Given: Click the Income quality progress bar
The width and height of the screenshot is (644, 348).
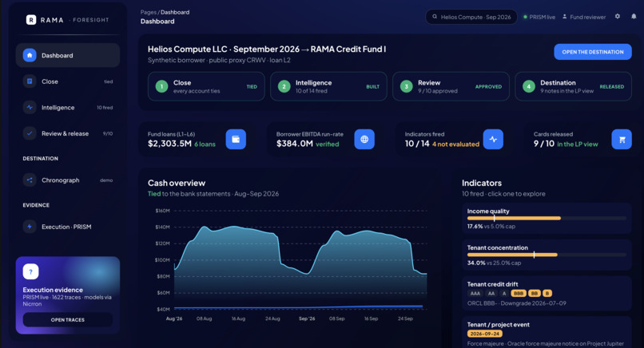Looking at the screenshot, I should click(x=547, y=219).
